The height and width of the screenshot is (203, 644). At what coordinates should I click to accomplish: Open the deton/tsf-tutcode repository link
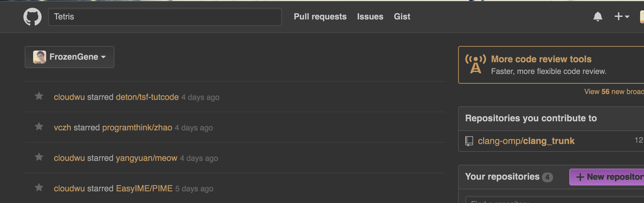click(147, 97)
